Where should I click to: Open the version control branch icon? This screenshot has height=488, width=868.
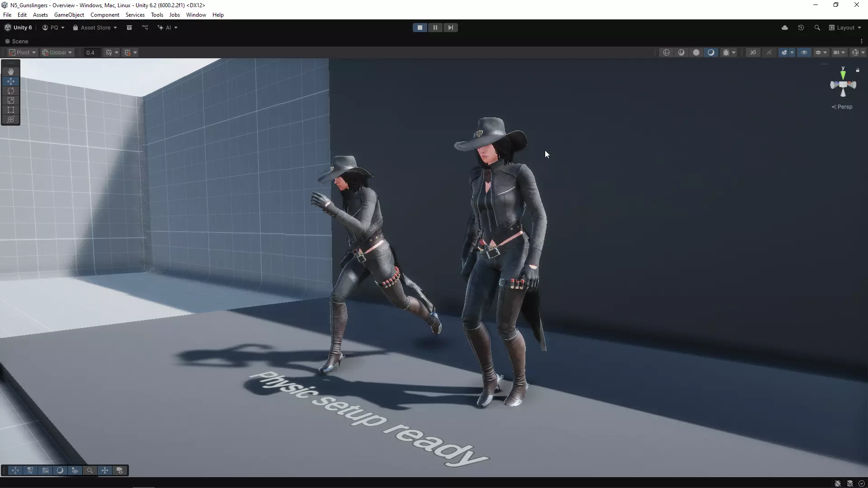pyautogui.click(x=145, y=28)
